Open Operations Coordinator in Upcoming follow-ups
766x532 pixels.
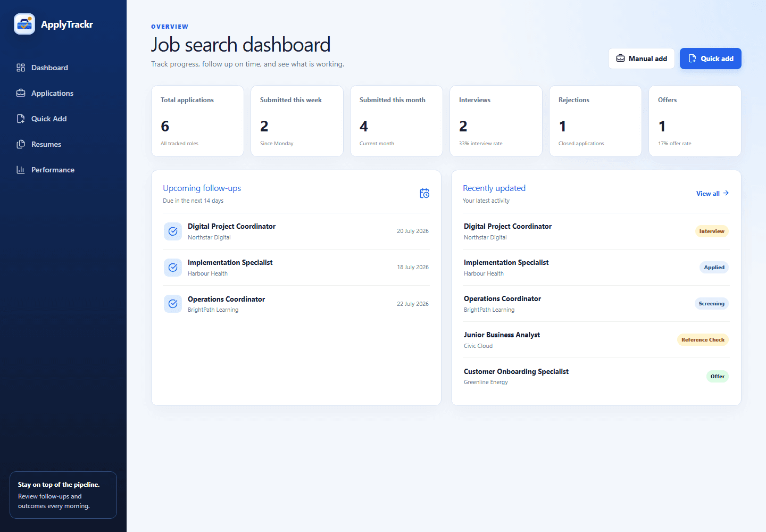pos(296,304)
